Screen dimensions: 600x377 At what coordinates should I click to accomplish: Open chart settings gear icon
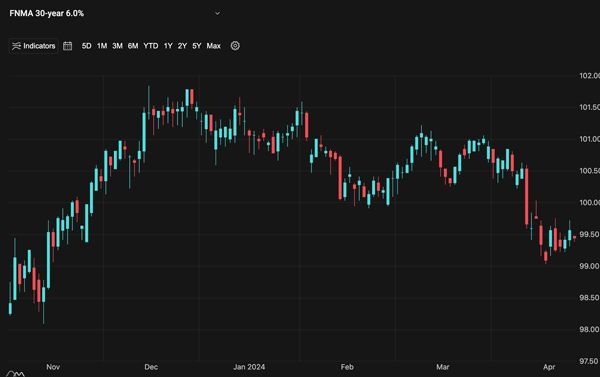(x=235, y=46)
